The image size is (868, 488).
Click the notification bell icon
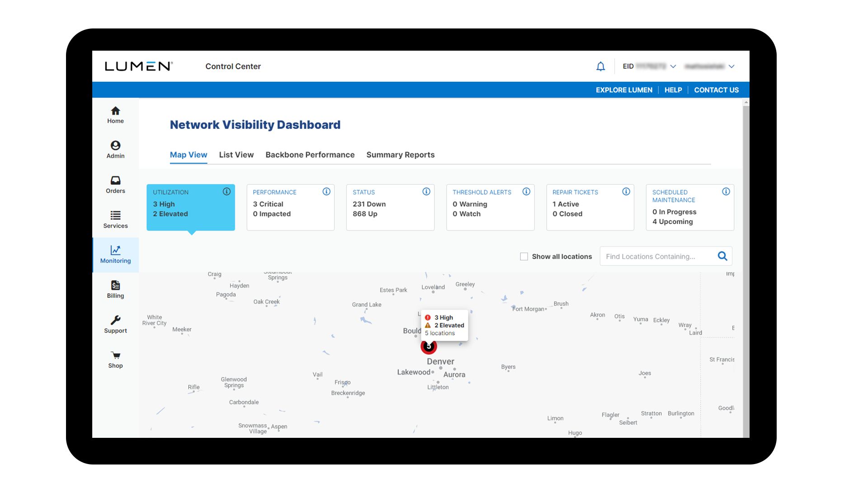tap(601, 66)
